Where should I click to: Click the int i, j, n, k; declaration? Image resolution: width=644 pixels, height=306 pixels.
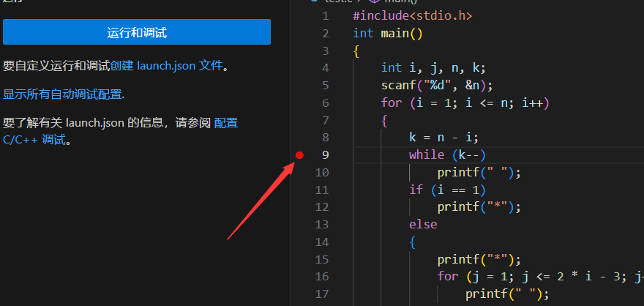point(434,68)
